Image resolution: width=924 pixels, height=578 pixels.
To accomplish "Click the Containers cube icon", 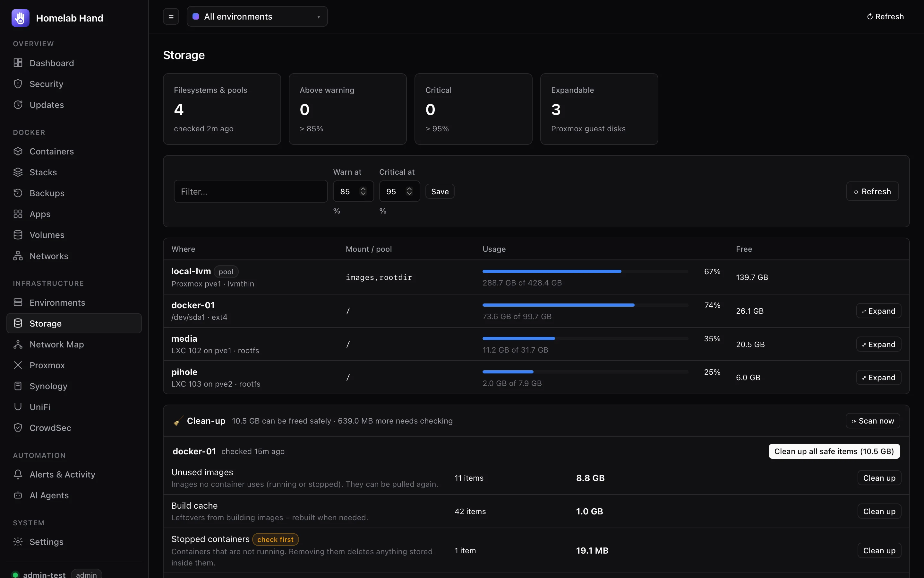I will click(x=18, y=151).
